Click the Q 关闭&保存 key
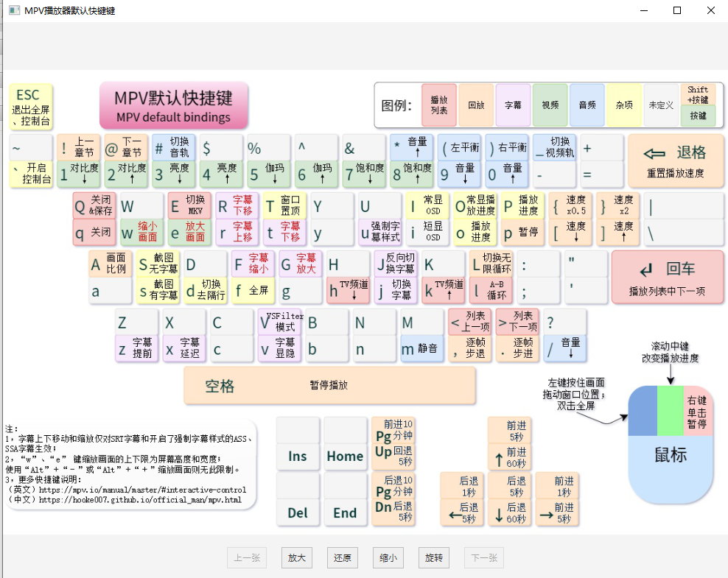The width and height of the screenshot is (728, 578). (94, 205)
